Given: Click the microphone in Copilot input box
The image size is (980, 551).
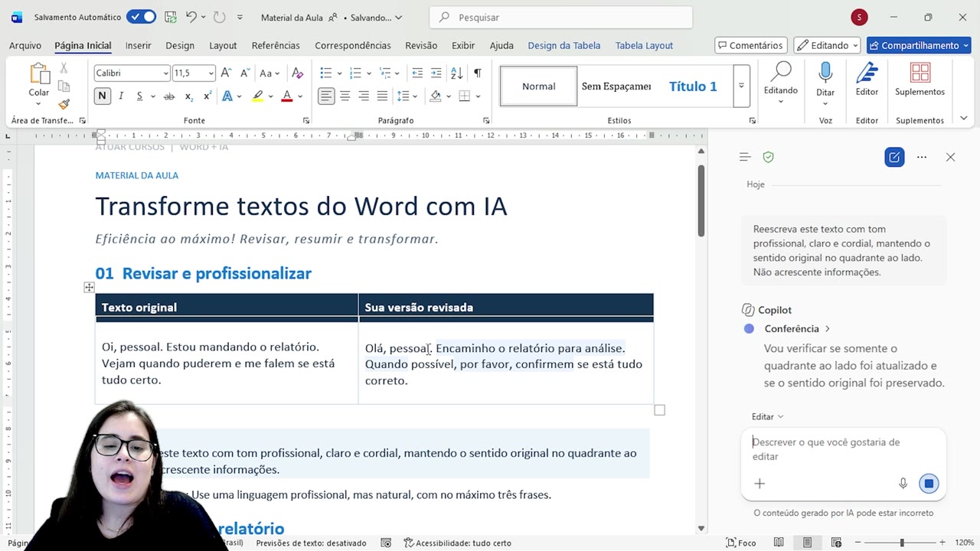Looking at the screenshot, I should point(903,483).
